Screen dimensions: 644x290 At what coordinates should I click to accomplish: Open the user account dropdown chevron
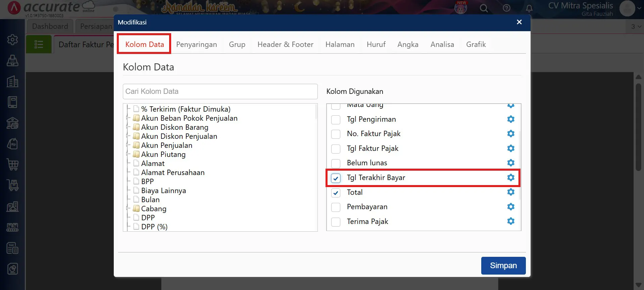[639, 8]
